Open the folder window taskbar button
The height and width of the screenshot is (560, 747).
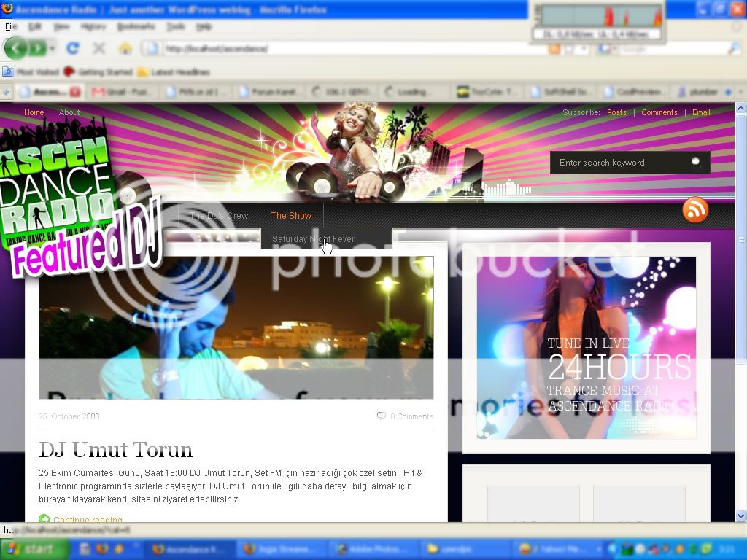[x=466, y=549]
